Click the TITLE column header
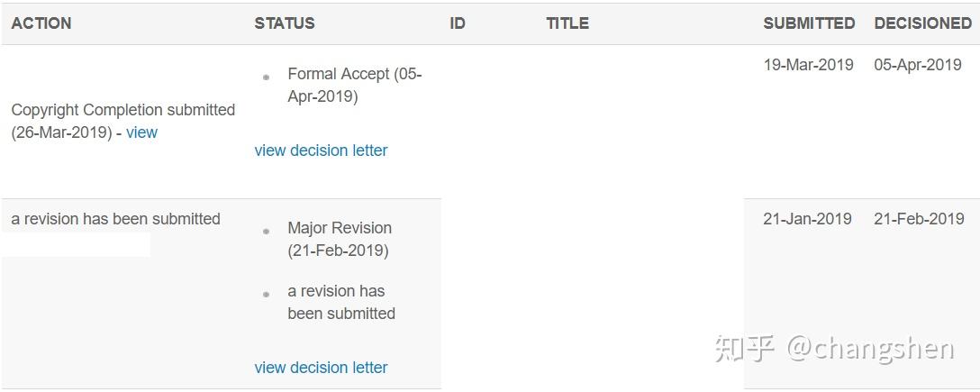This screenshot has height=392, width=980. pos(567,23)
